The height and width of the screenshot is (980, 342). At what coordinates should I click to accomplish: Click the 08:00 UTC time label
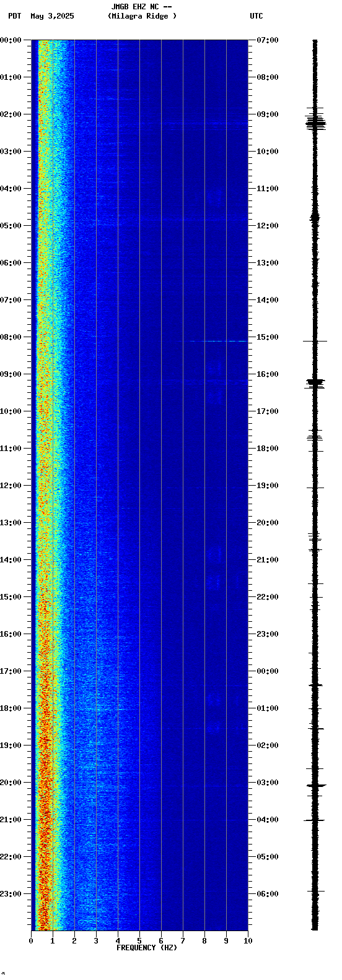coord(267,77)
